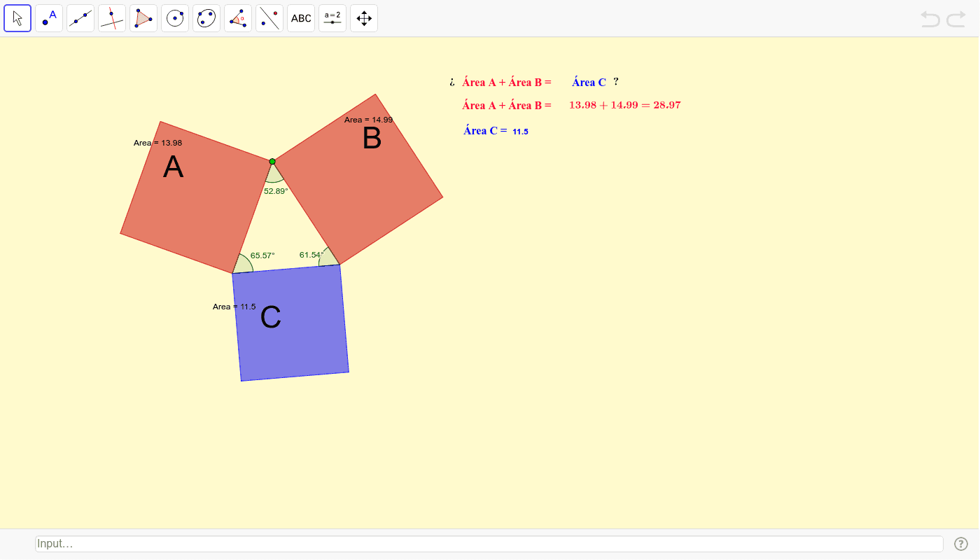
Task: Select the Move Graphics View tool
Action: coord(364,18)
